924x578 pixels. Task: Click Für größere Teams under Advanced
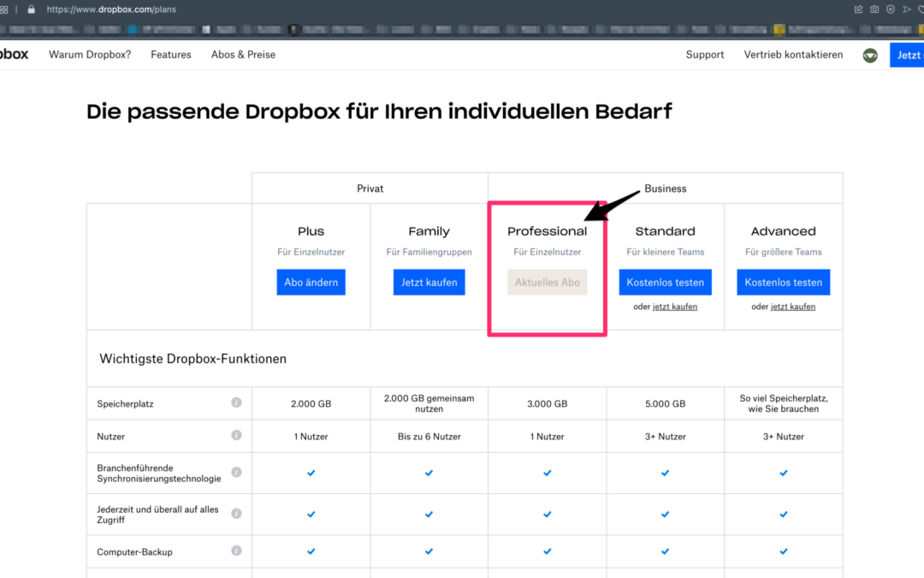(x=783, y=252)
